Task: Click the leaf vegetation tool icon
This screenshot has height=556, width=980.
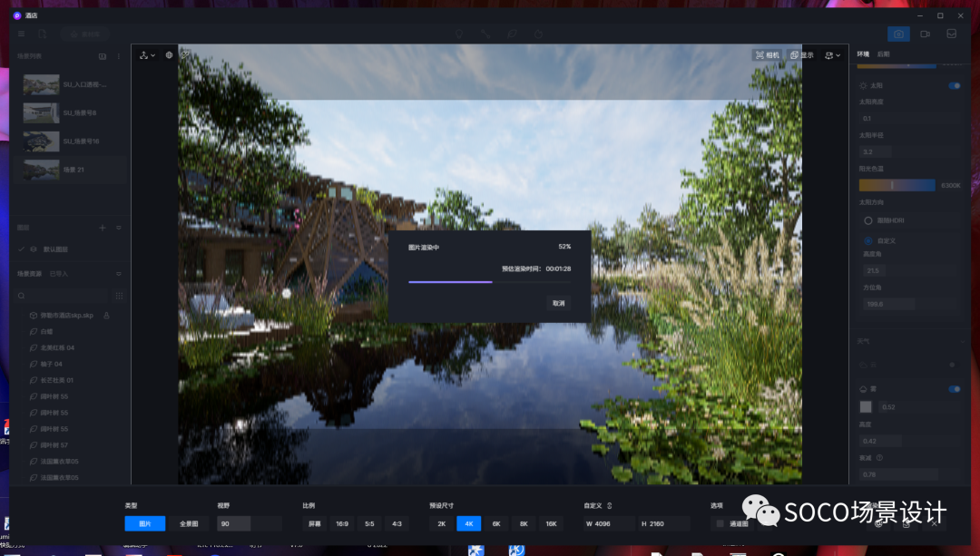Action: pyautogui.click(x=513, y=34)
